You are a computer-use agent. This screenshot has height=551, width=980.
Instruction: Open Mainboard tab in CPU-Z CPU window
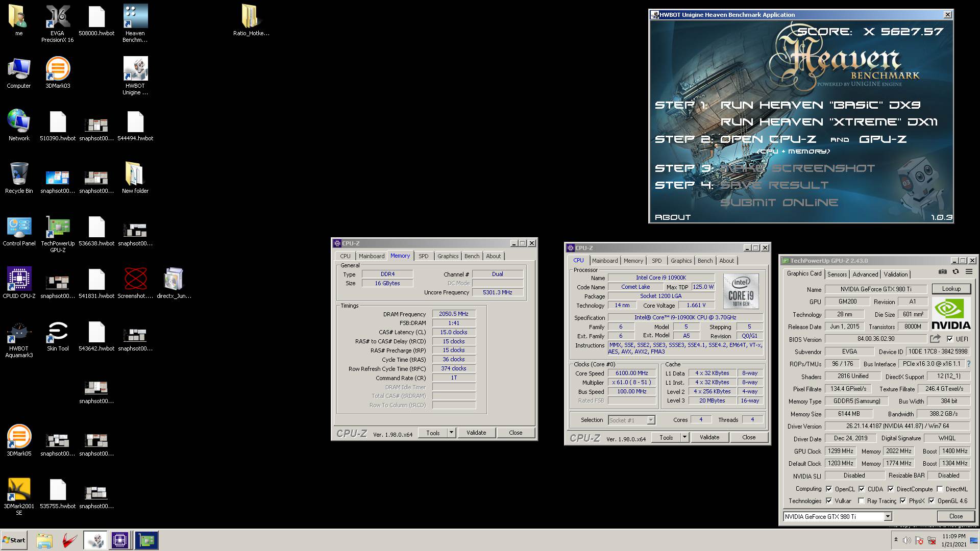605,261
